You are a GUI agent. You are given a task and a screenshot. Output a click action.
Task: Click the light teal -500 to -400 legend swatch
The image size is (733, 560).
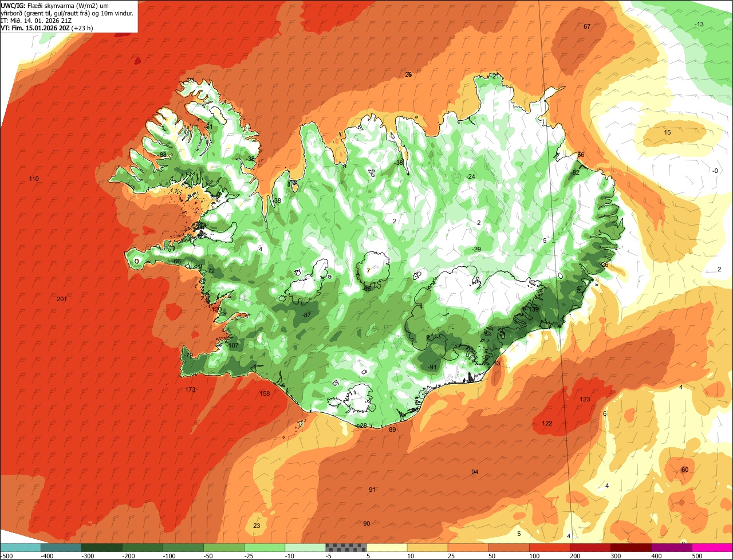20,547
